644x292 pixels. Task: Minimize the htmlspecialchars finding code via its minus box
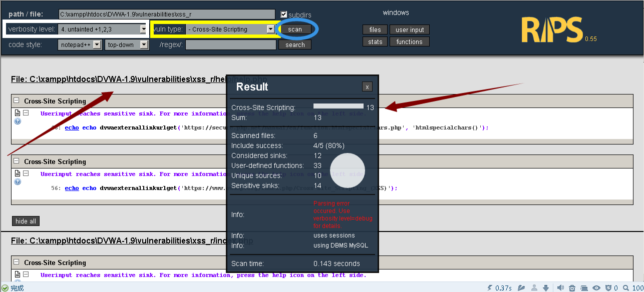[26, 113]
